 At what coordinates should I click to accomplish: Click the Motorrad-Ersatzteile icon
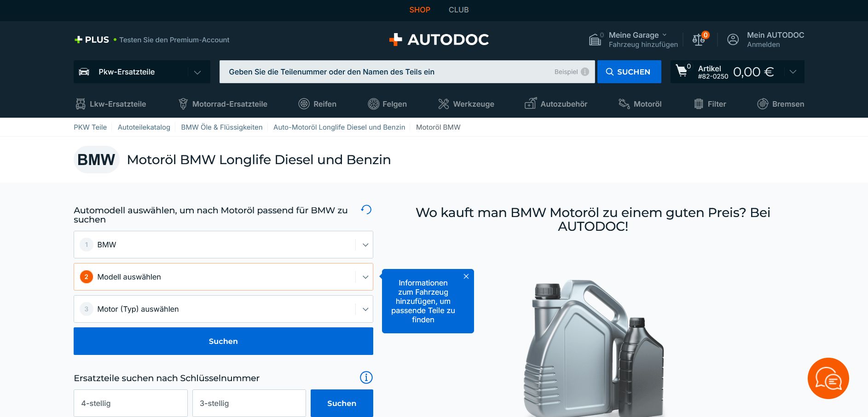tap(183, 104)
